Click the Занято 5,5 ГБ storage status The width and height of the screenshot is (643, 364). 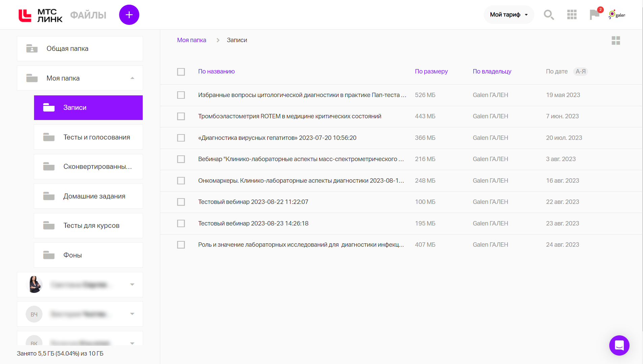click(x=60, y=354)
